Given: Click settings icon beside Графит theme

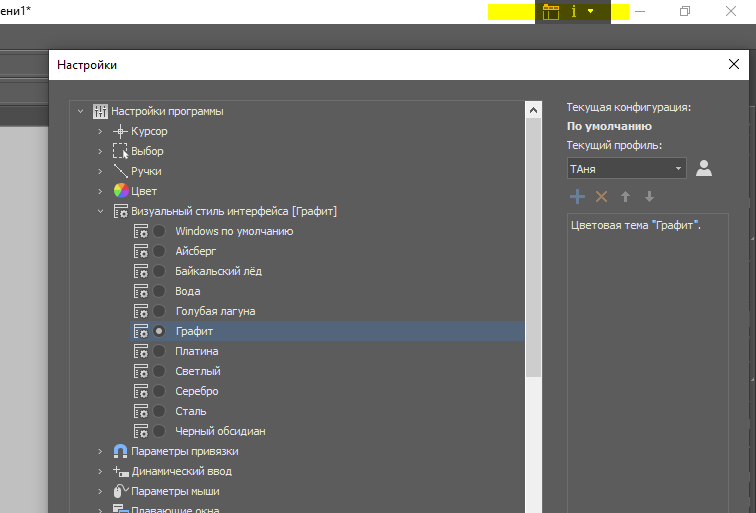Looking at the screenshot, I should click(x=141, y=331).
